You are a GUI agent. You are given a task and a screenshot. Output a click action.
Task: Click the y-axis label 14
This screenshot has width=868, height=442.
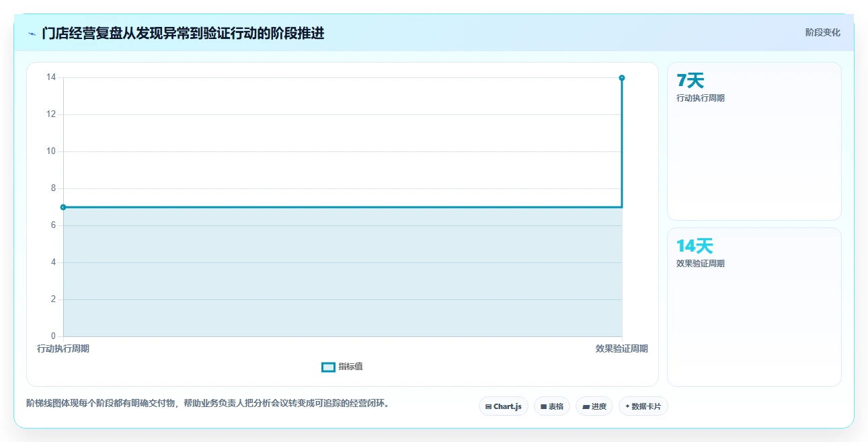pos(51,77)
